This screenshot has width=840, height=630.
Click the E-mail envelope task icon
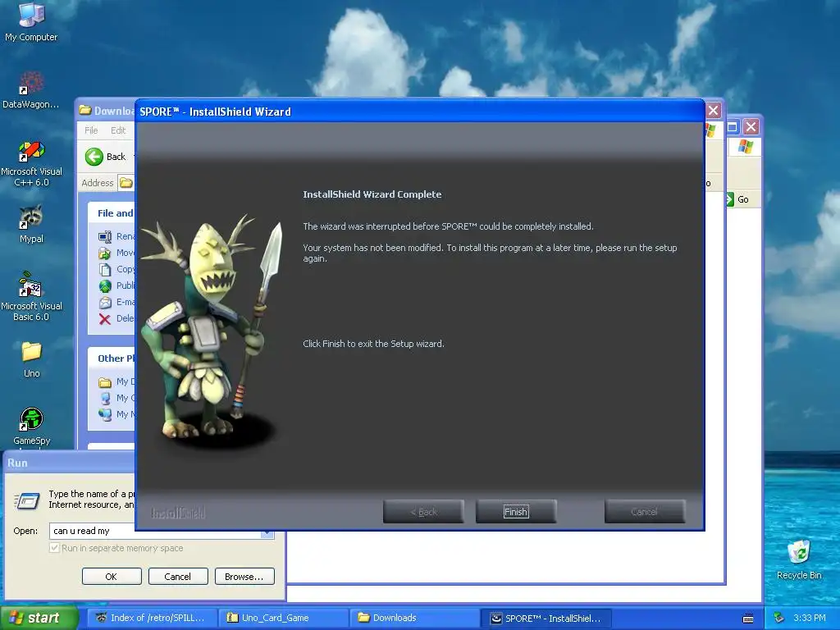pyautogui.click(x=105, y=302)
